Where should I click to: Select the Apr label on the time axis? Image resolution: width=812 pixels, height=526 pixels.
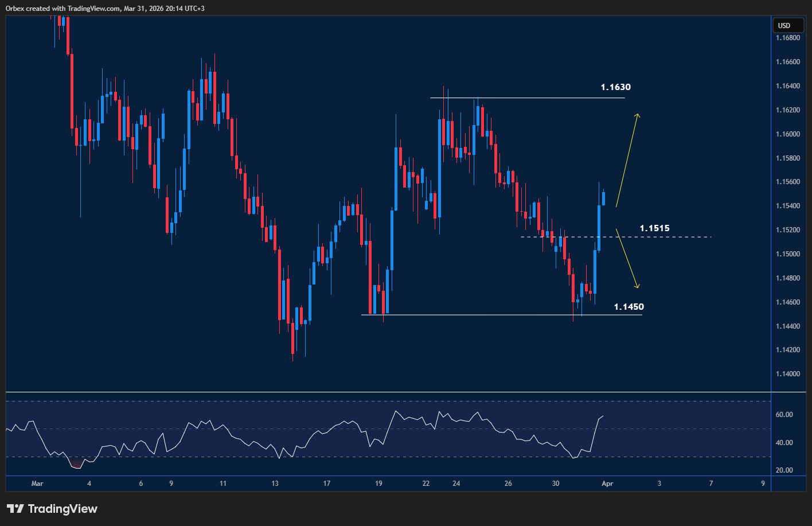tap(607, 484)
